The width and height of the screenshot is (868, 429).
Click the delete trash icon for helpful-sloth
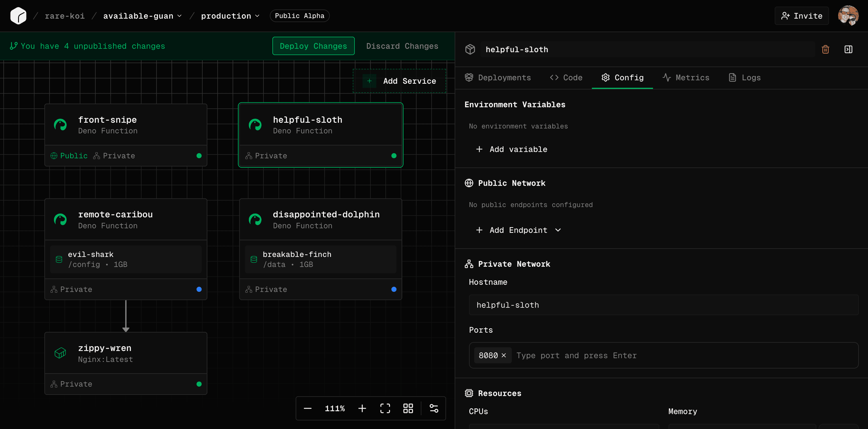point(826,49)
